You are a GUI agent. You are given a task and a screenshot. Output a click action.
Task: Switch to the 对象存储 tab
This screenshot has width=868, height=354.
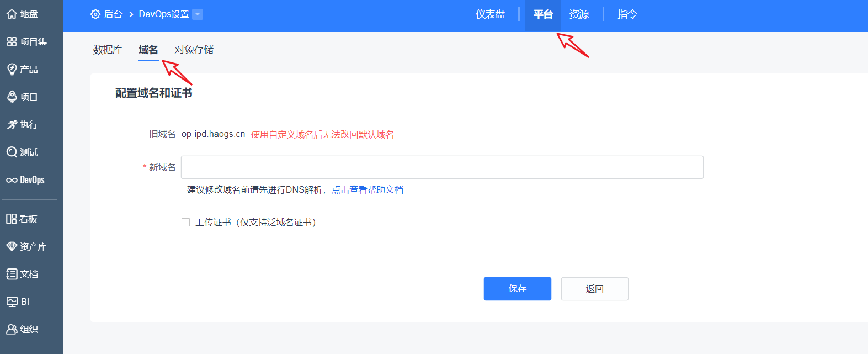click(194, 50)
